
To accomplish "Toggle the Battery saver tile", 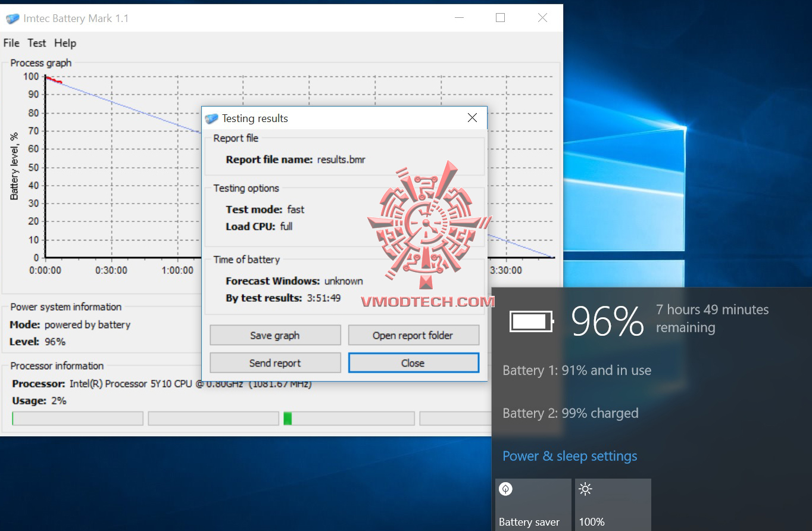I will [x=533, y=505].
